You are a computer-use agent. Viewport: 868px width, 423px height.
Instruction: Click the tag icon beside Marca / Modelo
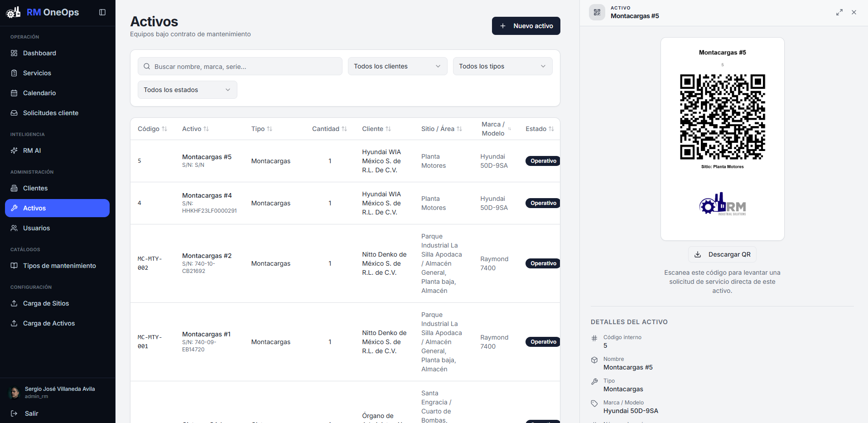click(594, 404)
